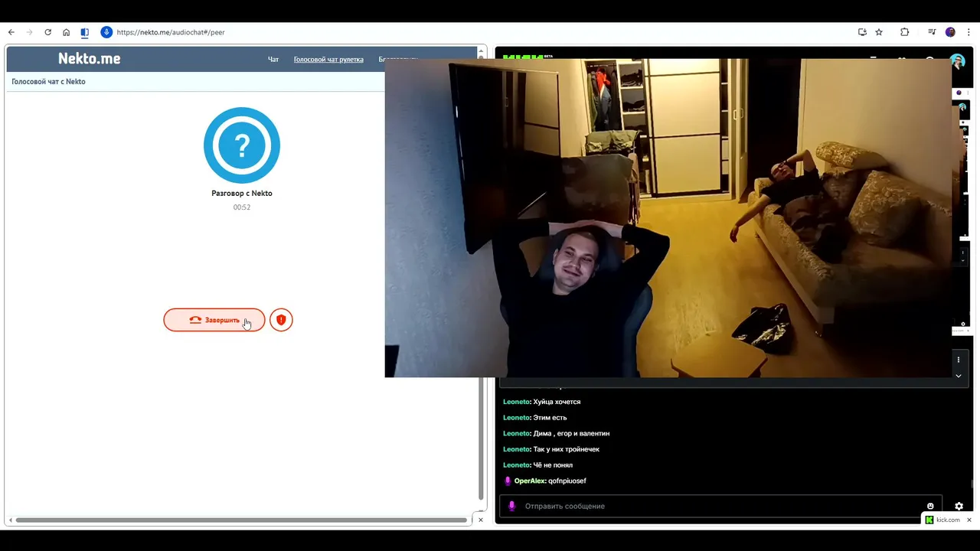End the call with the Завершить button
The image size is (980, 551).
[214, 320]
